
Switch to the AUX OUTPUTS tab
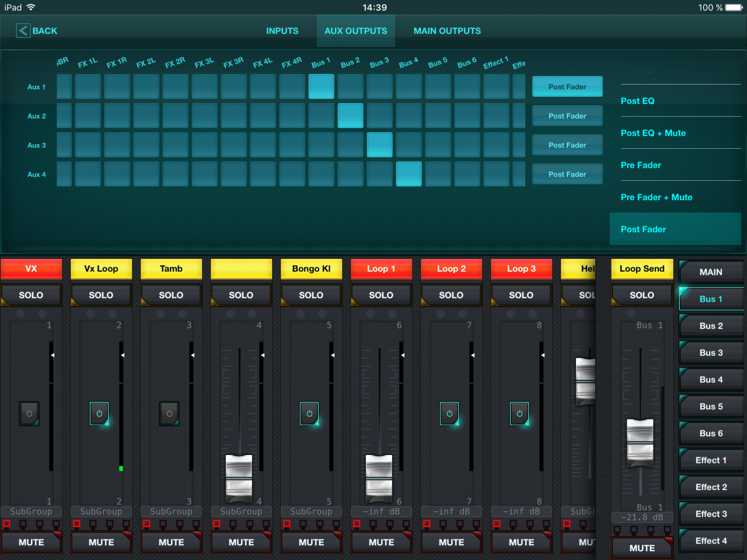(x=356, y=31)
